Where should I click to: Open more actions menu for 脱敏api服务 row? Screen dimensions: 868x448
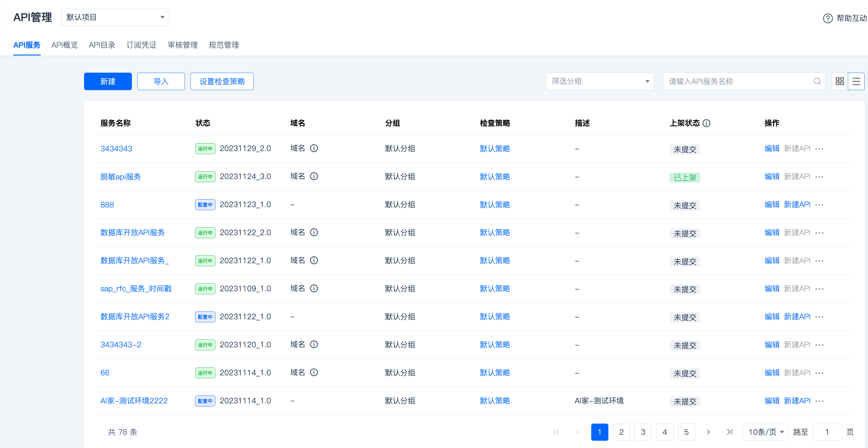819,177
